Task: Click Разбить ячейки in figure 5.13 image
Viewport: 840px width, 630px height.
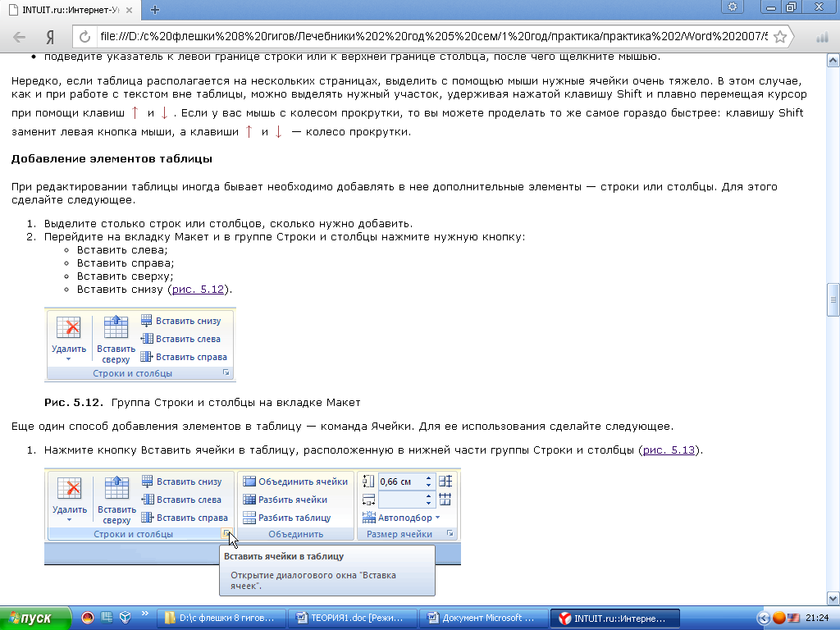Action: click(x=285, y=500)
